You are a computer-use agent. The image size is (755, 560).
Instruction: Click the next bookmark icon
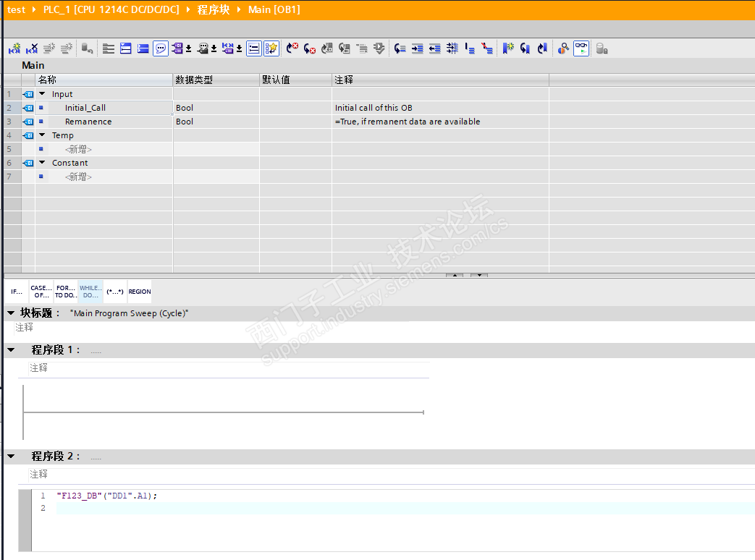click(543, 48)
